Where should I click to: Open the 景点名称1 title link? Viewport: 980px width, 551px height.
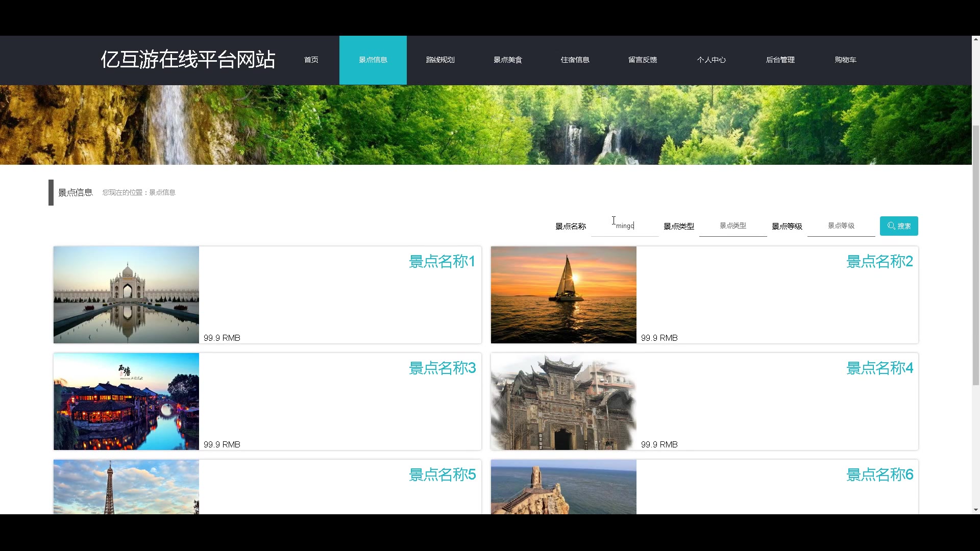tap(442, 262)
